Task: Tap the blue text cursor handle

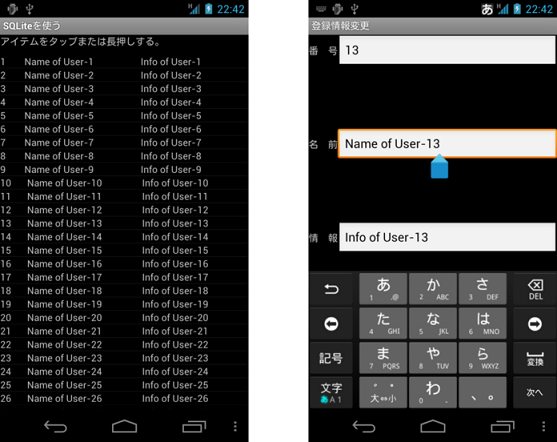Action: point(439,166)
